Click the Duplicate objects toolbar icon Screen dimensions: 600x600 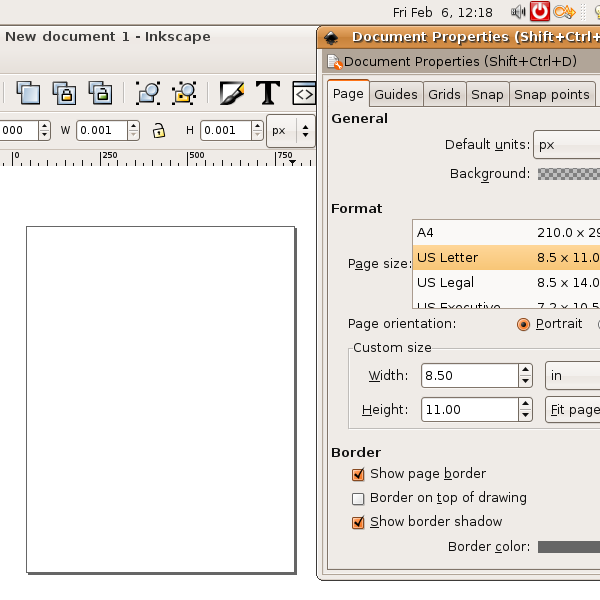[x=29, y=93]
